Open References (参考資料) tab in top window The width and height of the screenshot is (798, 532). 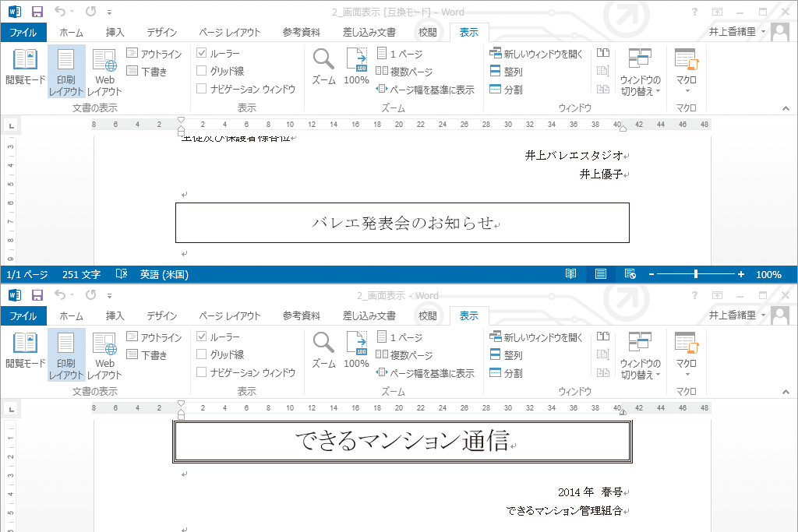302,32
